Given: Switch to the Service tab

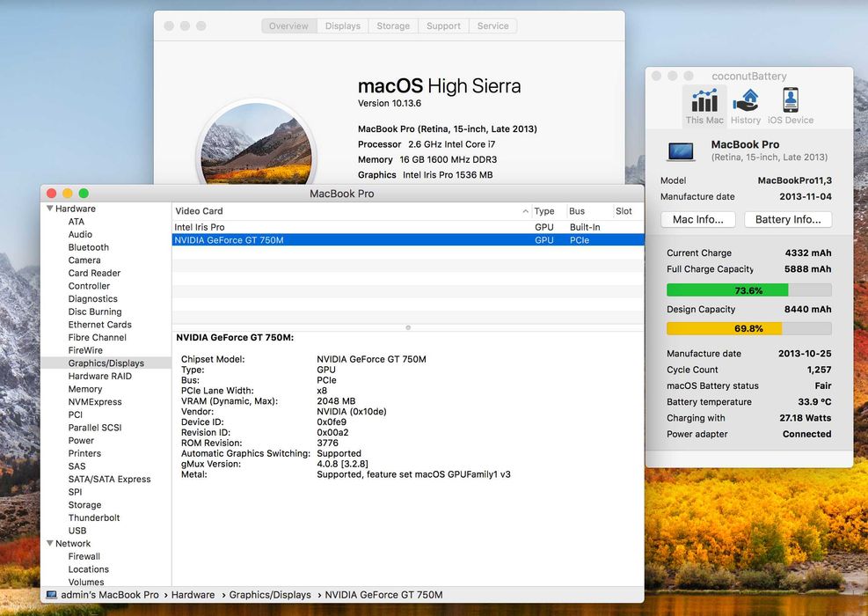Looking at the screenshot, I should (x=492, y=26).
